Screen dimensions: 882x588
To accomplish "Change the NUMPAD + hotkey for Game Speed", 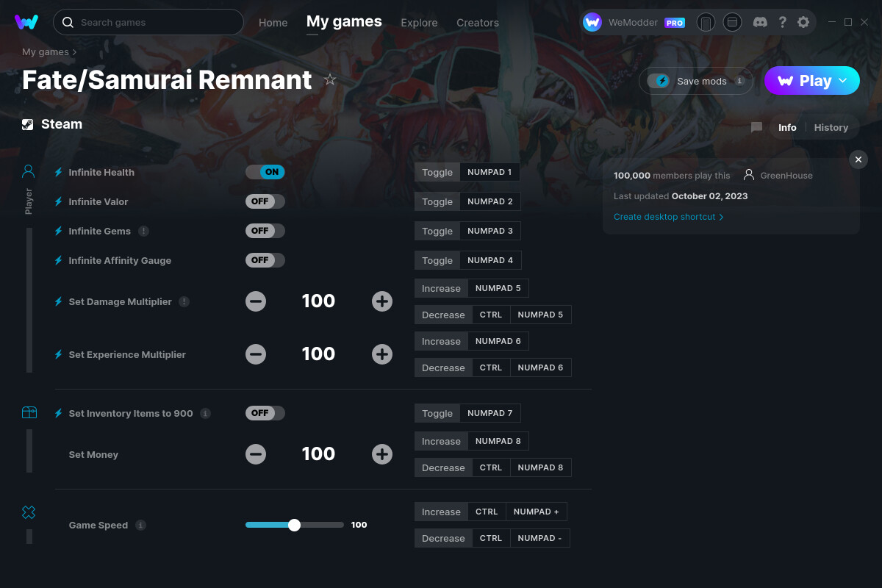I will tap(536, 512).
